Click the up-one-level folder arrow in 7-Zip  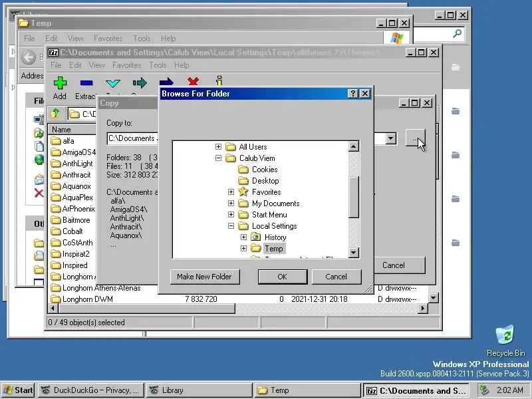click(x=55, y=113)
